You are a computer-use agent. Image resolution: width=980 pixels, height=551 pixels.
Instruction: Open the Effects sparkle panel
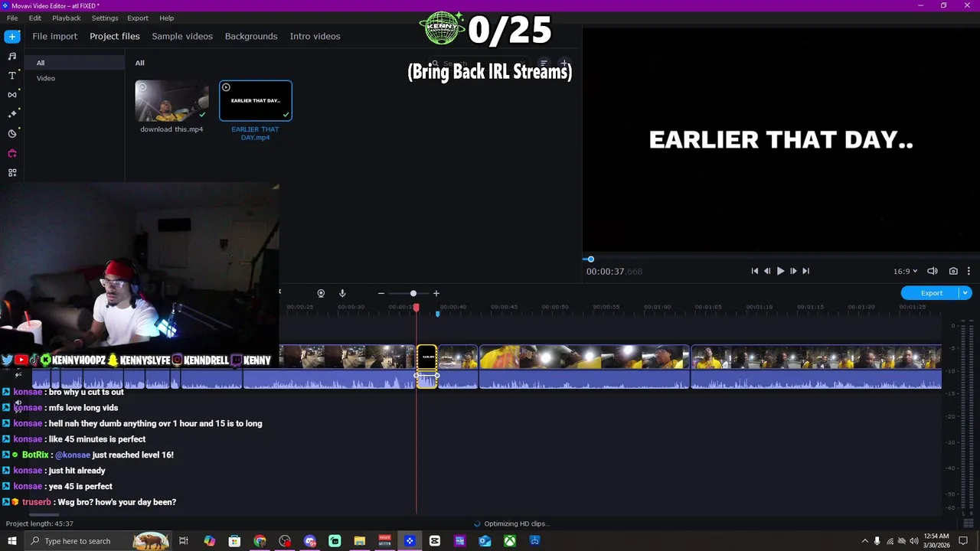click(12, 114)
